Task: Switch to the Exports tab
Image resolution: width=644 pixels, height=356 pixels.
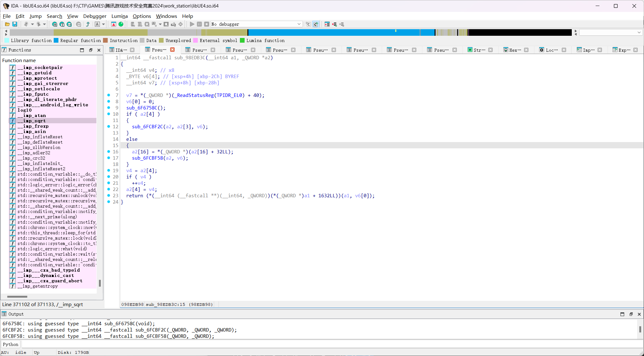Action: tap(624, 50)
